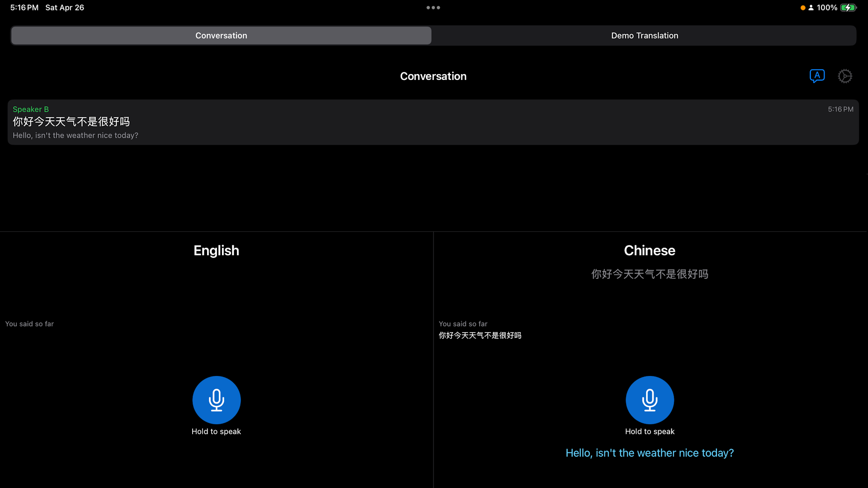Viewport: 868px width, 488px height.
Task: Select the Speaker B conversation entry
Action: pyautogui.click(x=433, y=122)
